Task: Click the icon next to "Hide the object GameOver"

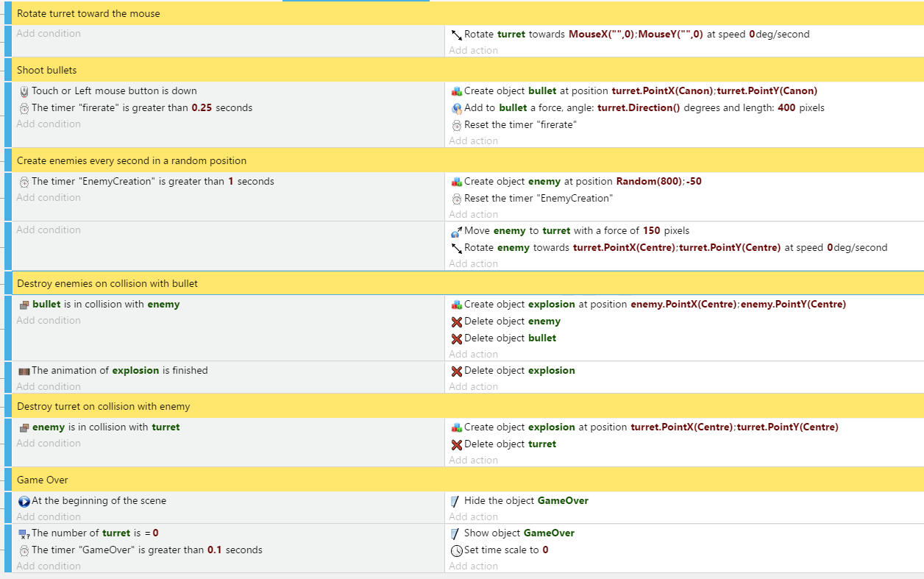Action: pos(457,501)
